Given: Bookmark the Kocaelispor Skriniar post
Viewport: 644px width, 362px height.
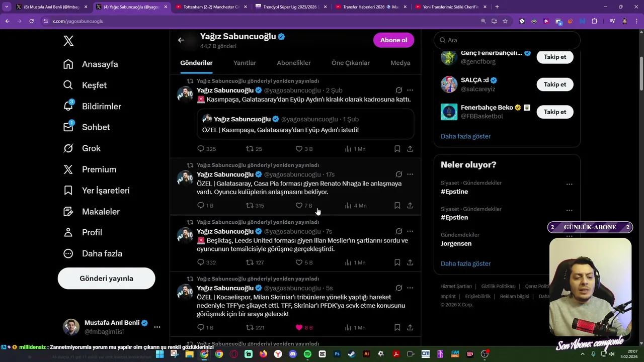Looking at the screenshot, I should pos(397,327).
